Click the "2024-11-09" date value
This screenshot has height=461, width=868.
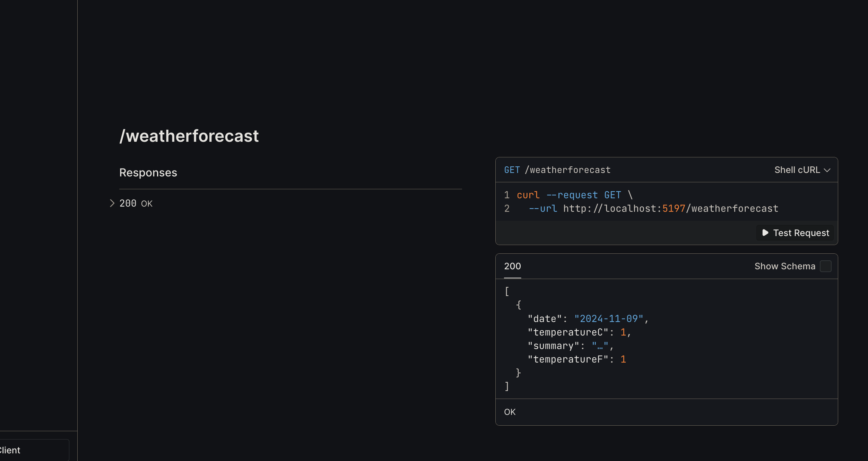[x=609, y=319]
